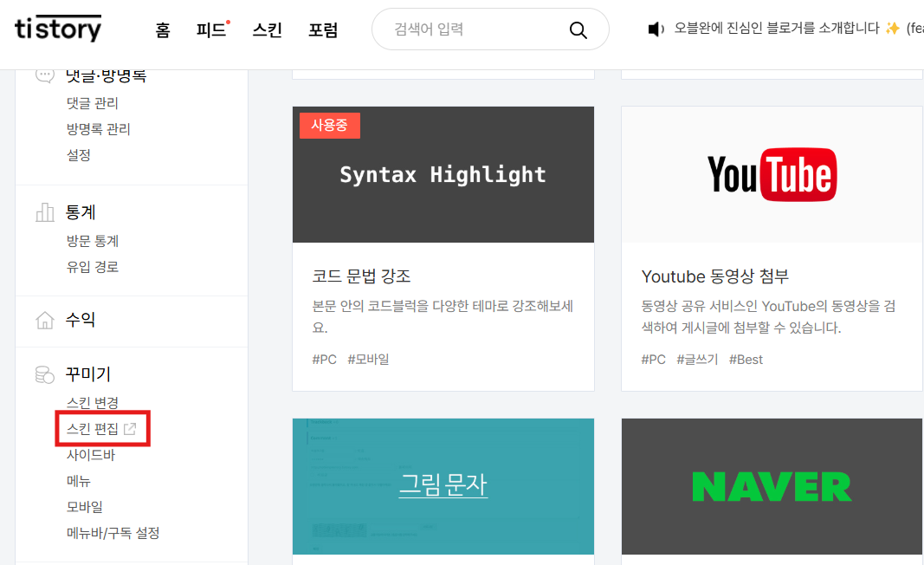Viewport: 924px width, 565px height.
Task: Click the #Best tag
Action: (746, 359)
